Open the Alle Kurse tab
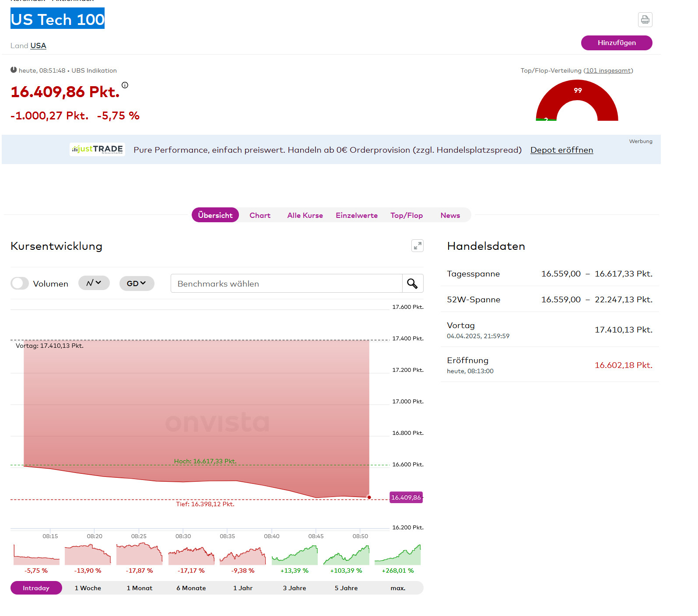 pos(305,215)
